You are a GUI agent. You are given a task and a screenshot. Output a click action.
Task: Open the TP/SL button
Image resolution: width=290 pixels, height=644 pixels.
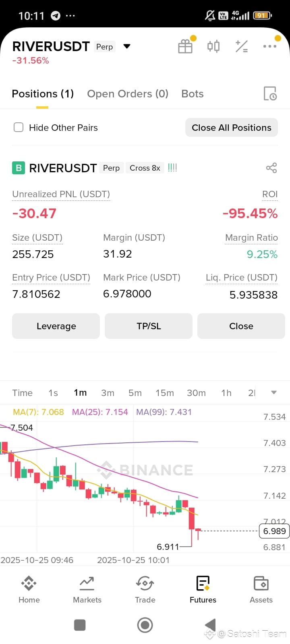(x=149, y=326)
